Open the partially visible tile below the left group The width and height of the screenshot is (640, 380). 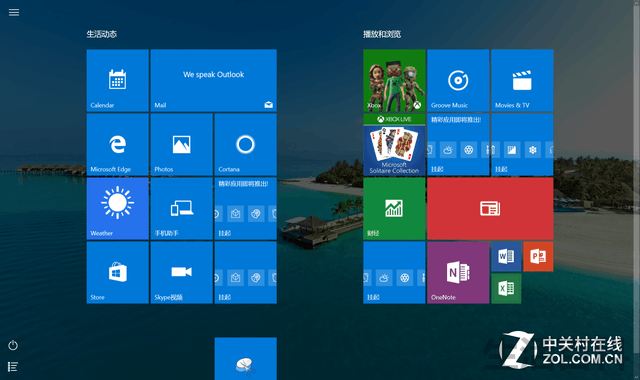(246, 358)
